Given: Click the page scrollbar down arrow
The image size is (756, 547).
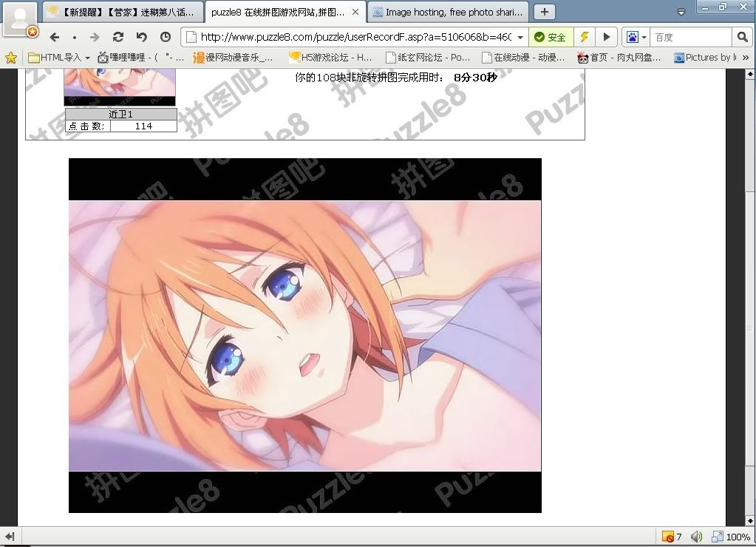Looking at the screenshot, I should 750,520.
